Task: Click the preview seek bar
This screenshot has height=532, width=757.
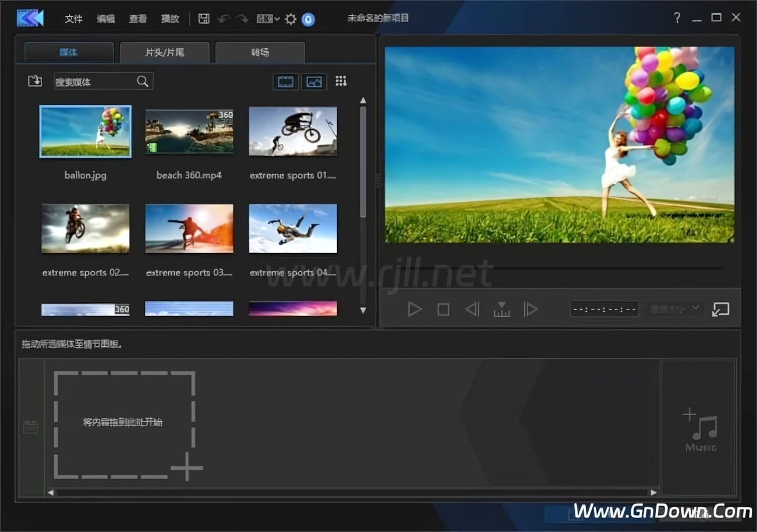Action: pos(559,268)
